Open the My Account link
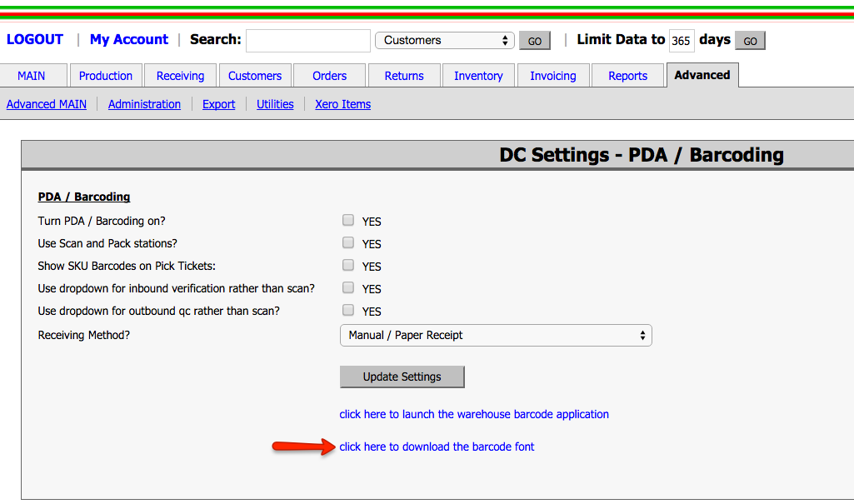 pos(129,39)
